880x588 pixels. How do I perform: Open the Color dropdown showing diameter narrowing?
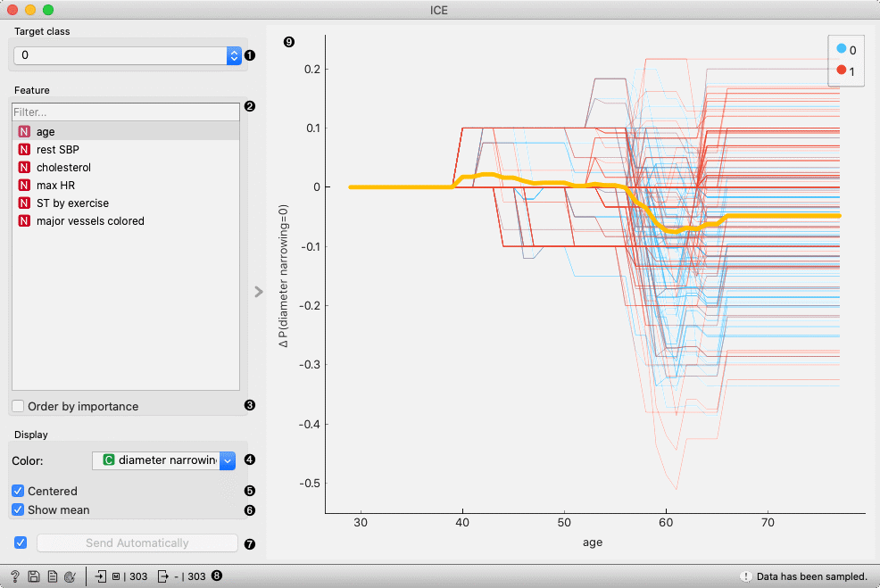click(226, 460)
